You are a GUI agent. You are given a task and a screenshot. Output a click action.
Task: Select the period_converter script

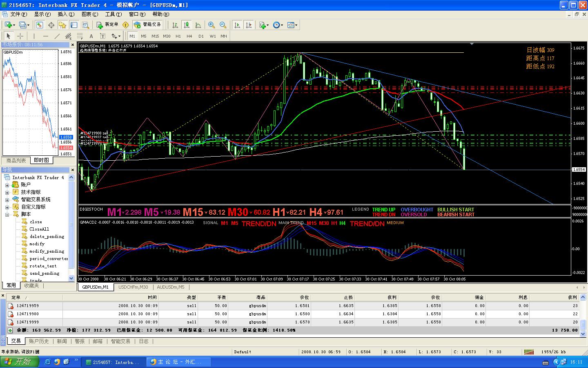pos(49,259)
